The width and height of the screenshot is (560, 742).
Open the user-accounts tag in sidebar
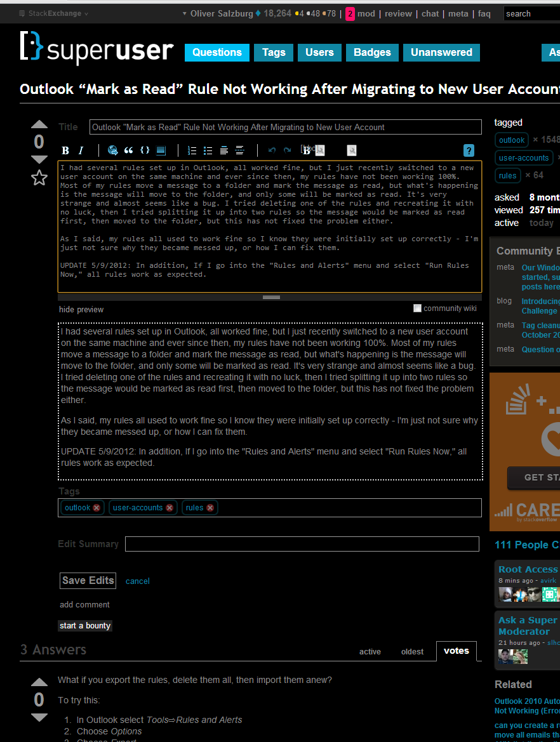click(524, 158)
